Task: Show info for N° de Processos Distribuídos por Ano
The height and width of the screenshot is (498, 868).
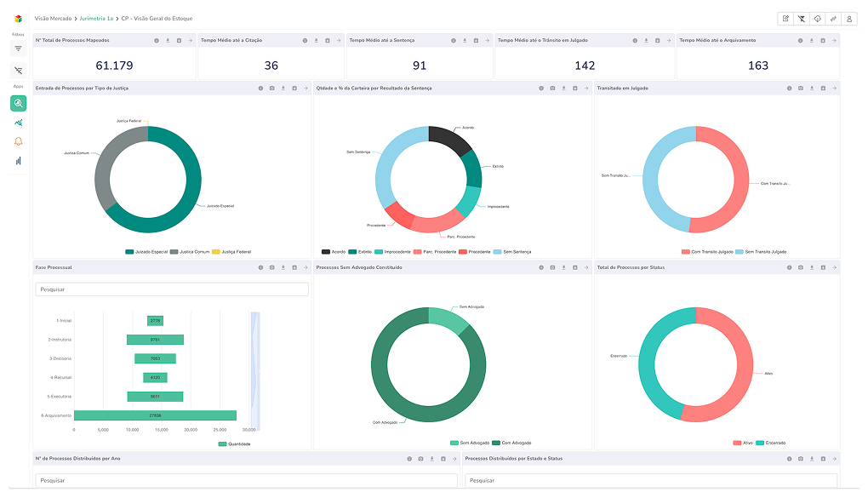Action: (x=409, y=459)
